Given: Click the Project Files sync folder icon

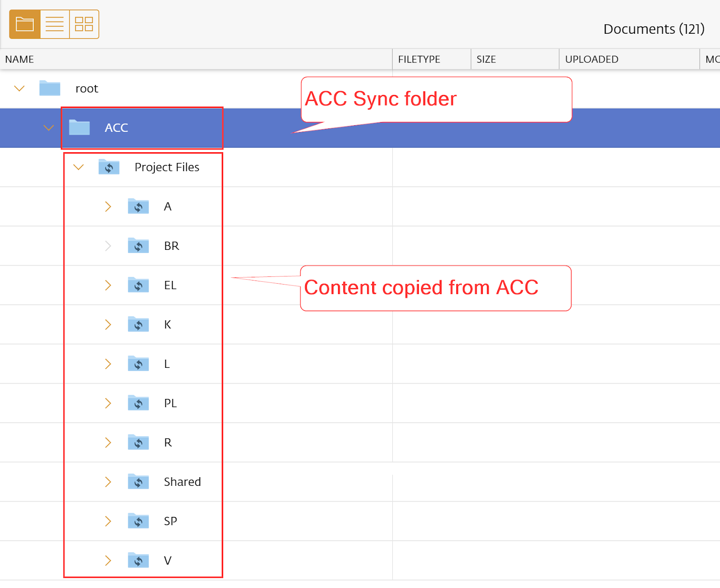Looking at the screenshot, I should (x=109, y=167).
